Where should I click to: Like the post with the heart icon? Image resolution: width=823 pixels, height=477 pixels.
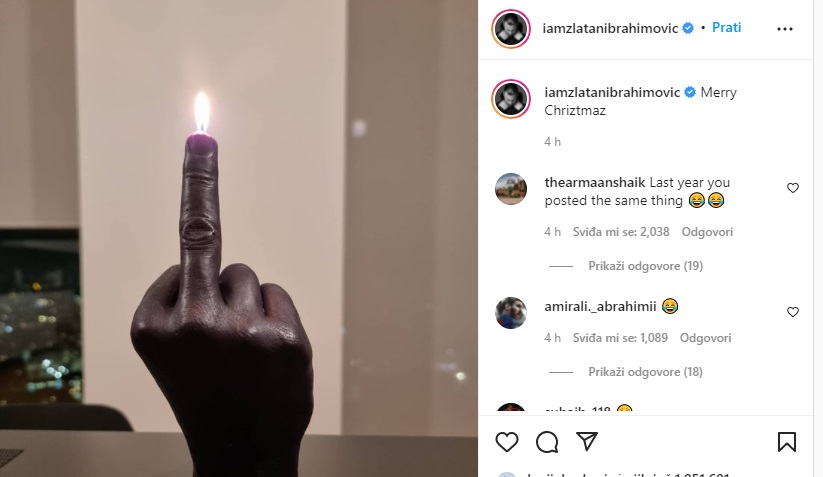click(507, 442)
